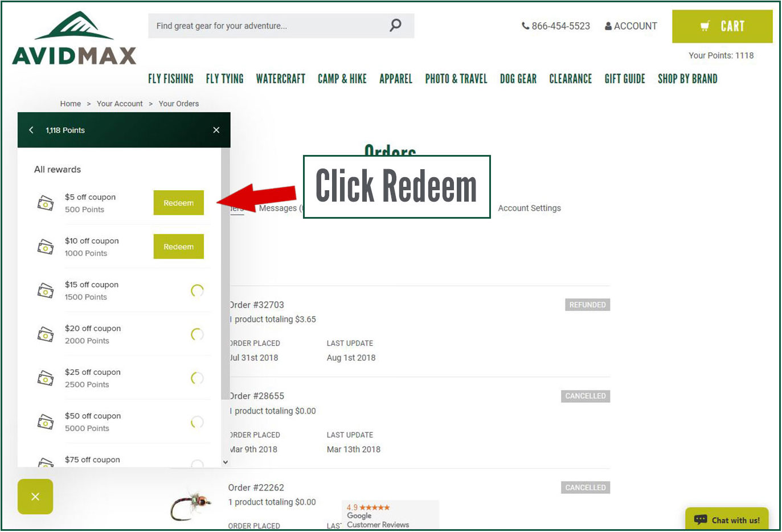Image resolution: width=782 pixels, height=532 pixels.
Task: Click the Aug 1st 2018 update date
Action: point(351,358)
